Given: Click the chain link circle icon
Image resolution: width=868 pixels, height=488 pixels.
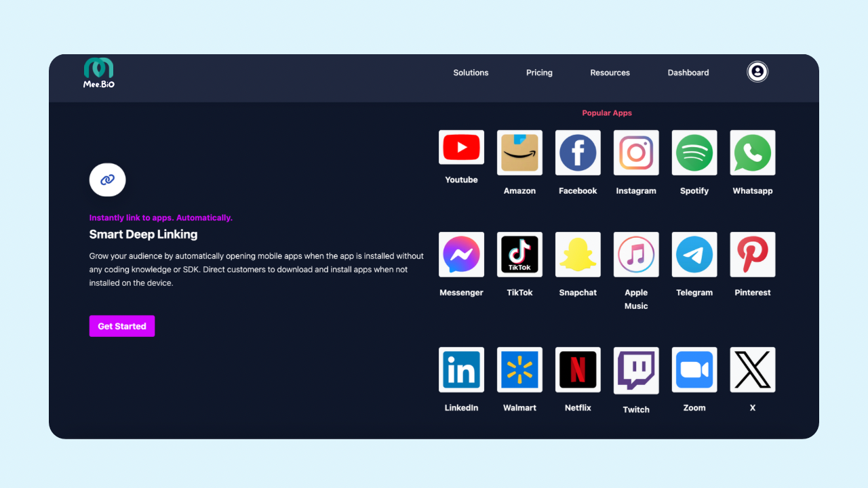Looking at the screenshot, I should (x=107, y=180).
